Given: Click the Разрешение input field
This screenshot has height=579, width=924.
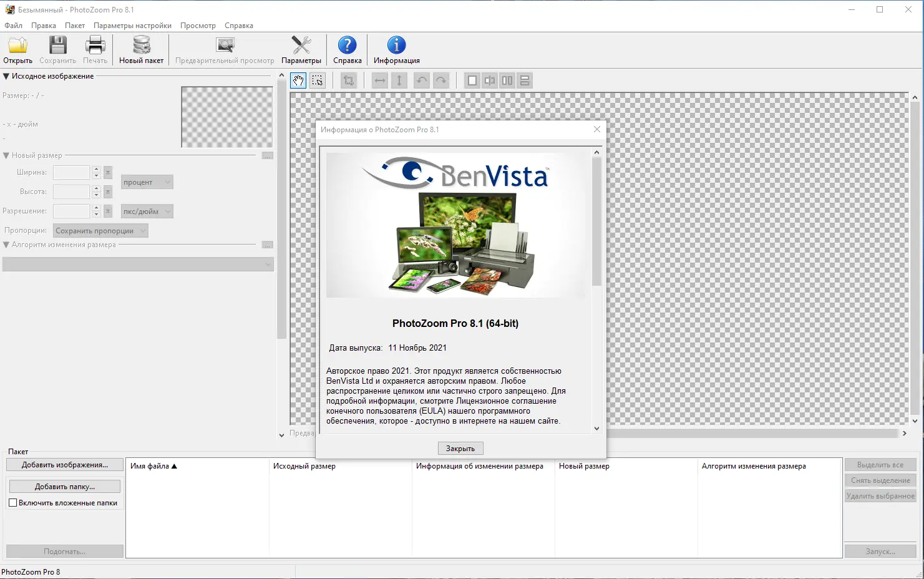Looking at the screenshot, I should point(72,211).
